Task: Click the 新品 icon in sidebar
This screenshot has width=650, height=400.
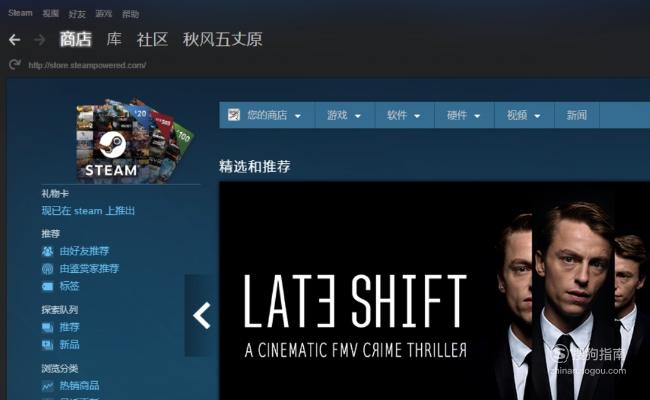Action: coord(48,345)
